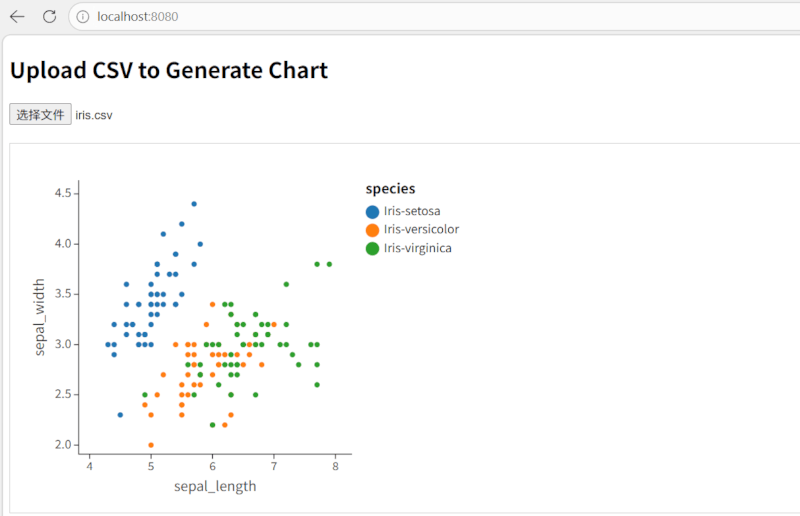
Task: Open the site information icon
Action: (x=83, y=17)
